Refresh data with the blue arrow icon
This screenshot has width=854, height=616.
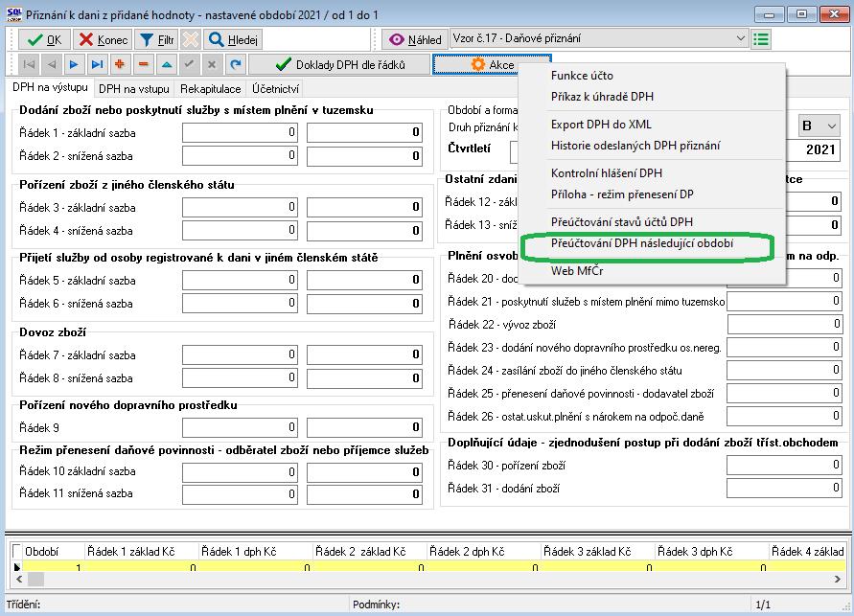235,65
